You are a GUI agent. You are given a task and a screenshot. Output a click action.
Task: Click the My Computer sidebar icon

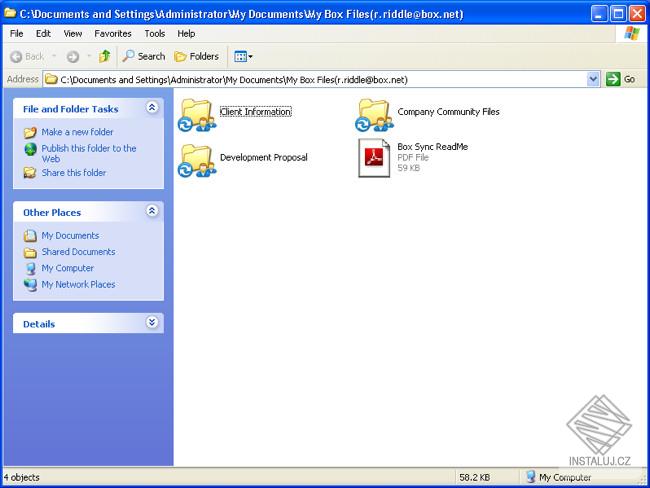(30, 268)
